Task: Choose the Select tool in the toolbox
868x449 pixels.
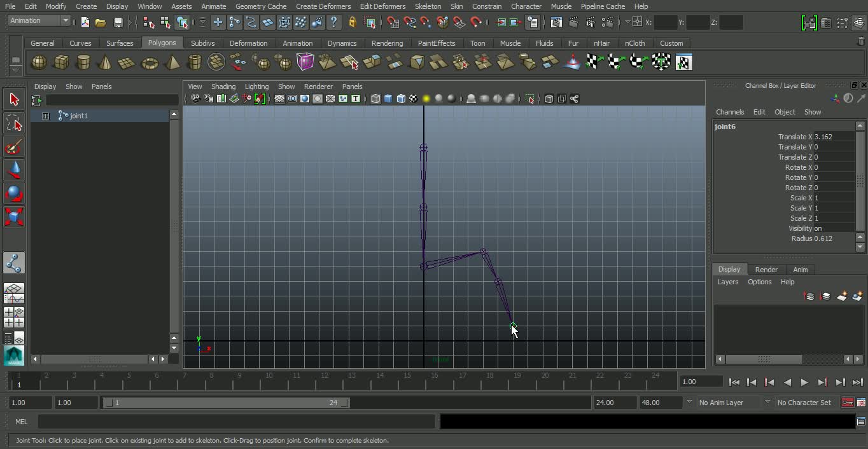Action: pyautogui.click(x=14, y=99)
